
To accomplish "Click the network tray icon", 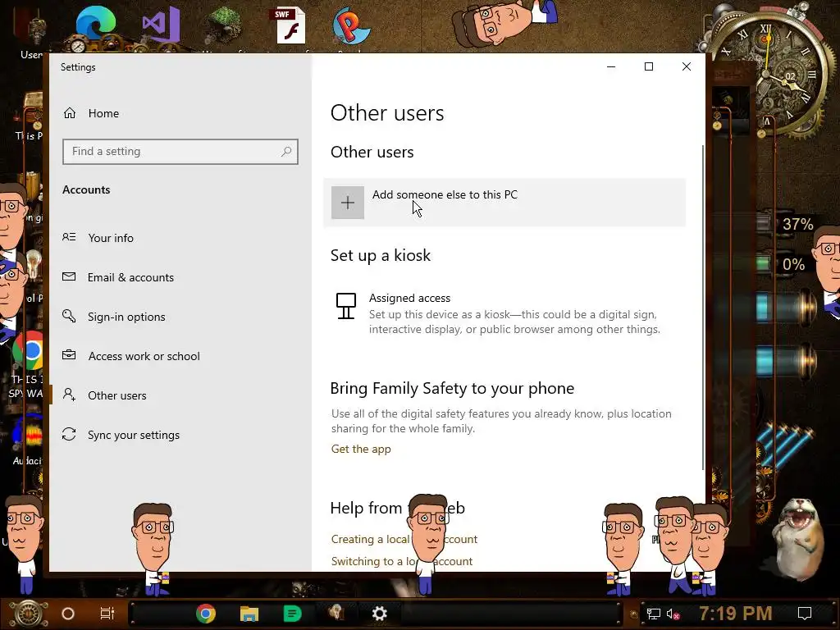I will [x=653, y=614].
